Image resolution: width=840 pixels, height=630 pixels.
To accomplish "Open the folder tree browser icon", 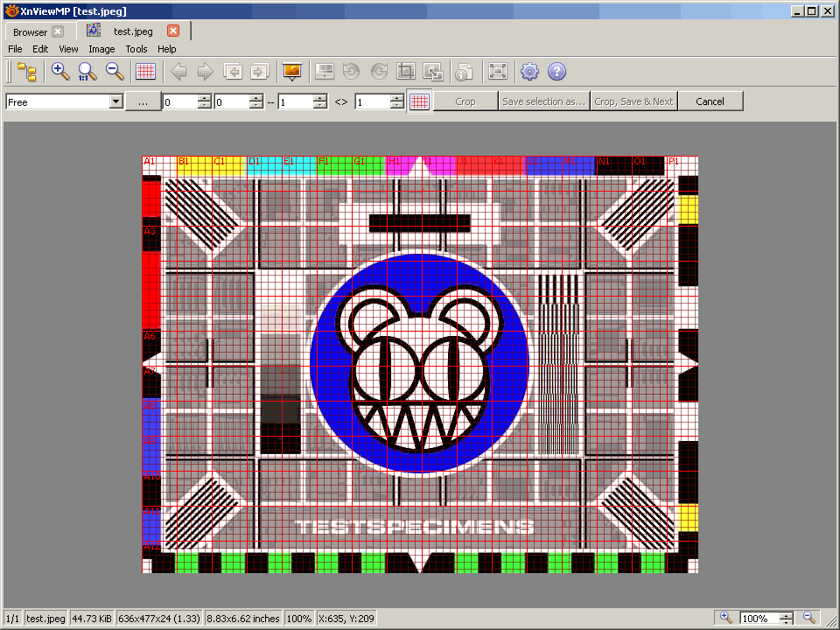I will coord(27,71).
